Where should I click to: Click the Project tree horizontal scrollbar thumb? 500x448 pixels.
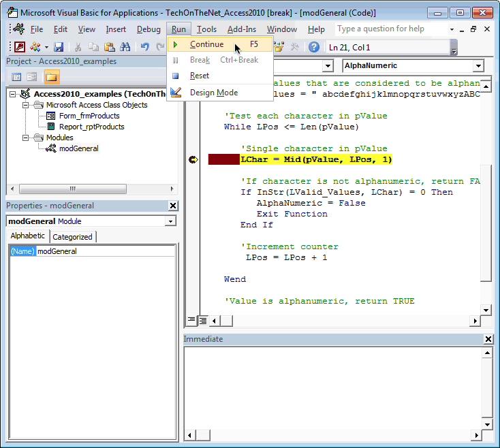tap(73, 189)
